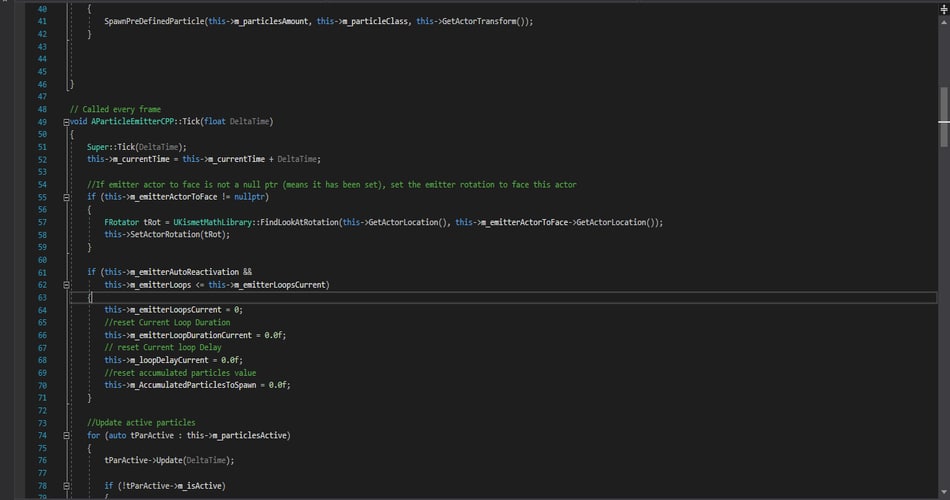
Task: Collapse the Tick function at line 49
Action: (66, 122)
